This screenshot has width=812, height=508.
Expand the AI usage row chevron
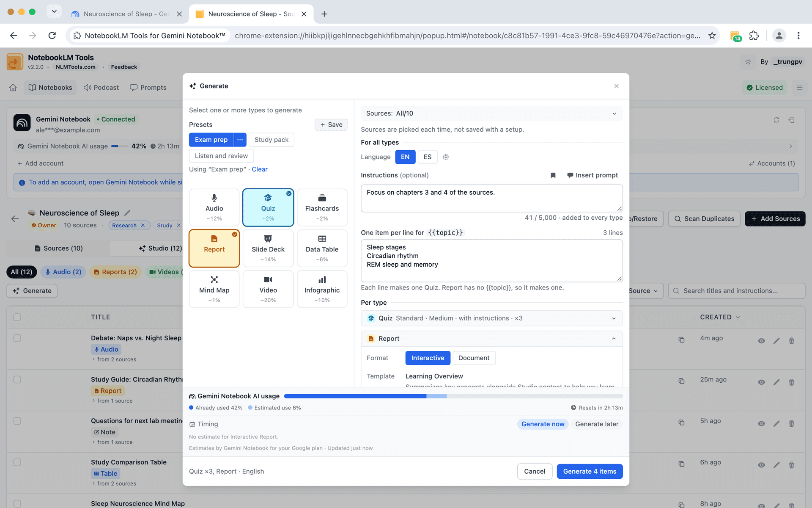790,146
